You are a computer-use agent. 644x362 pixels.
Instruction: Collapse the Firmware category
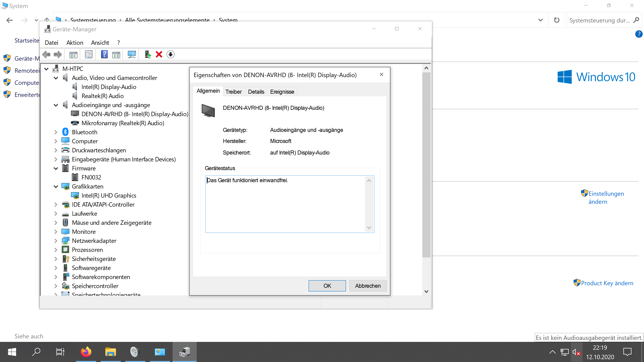tap(56, 168)
